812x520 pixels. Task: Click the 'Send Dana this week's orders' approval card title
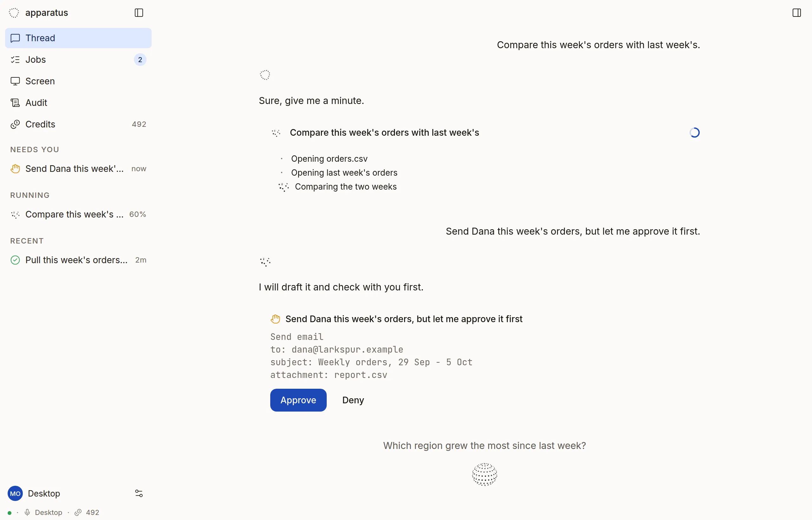pos(404,319)
